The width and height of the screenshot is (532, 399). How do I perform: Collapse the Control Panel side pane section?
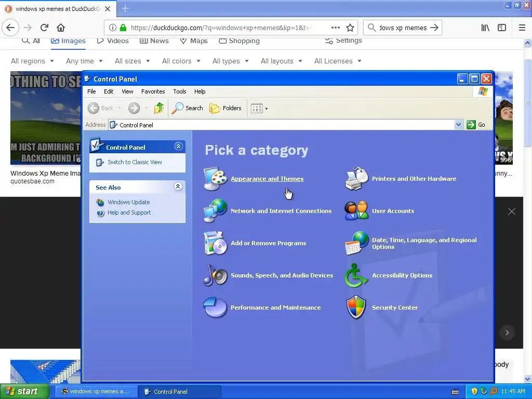(179, 146)
